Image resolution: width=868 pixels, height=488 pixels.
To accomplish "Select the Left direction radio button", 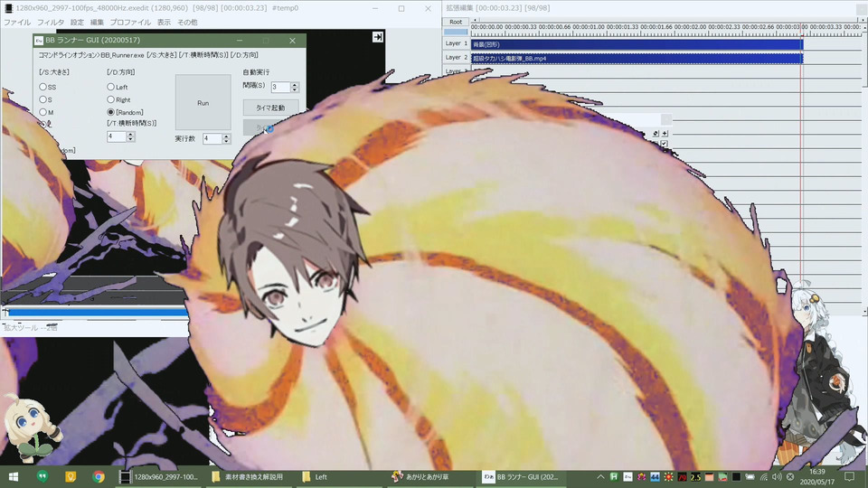I will coord(110,87).
